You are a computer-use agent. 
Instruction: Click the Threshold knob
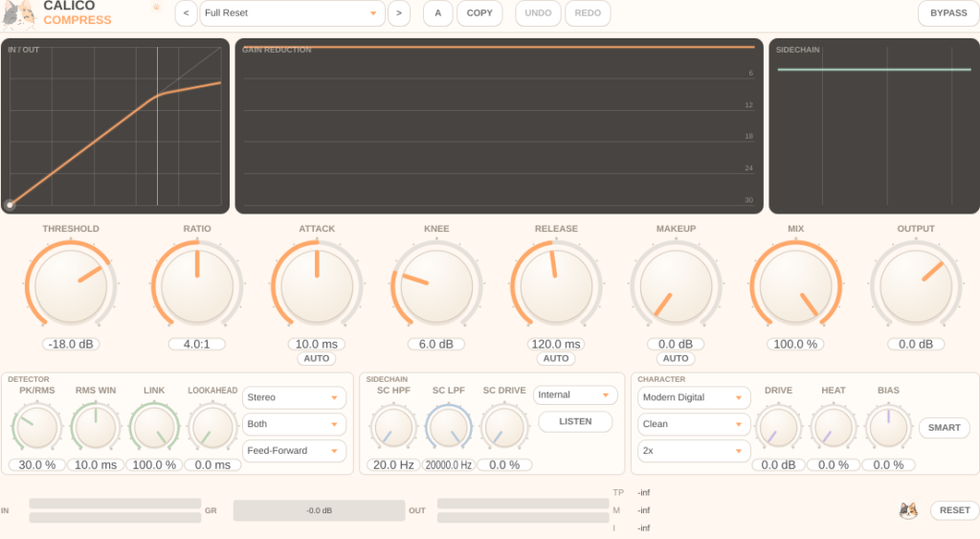[x=71, y=285]
